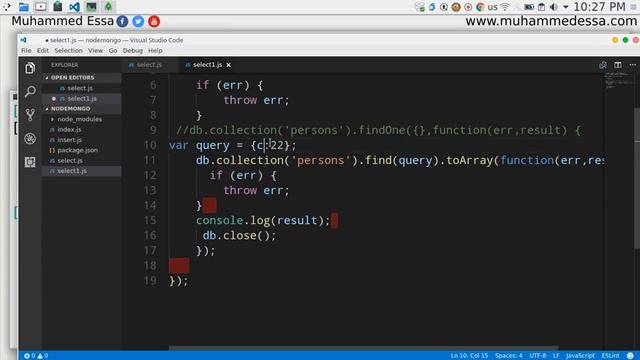Open the Edit menu

tap(43, 51)
